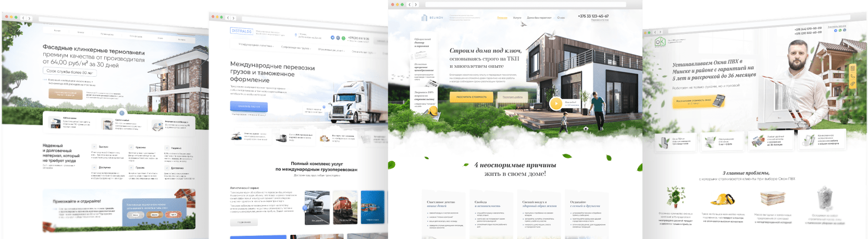Image resolution: width=868 pixels, height=239 pixels.
Task: Click the blue 'Заказать расчет' button
Action: pos(249,106)
